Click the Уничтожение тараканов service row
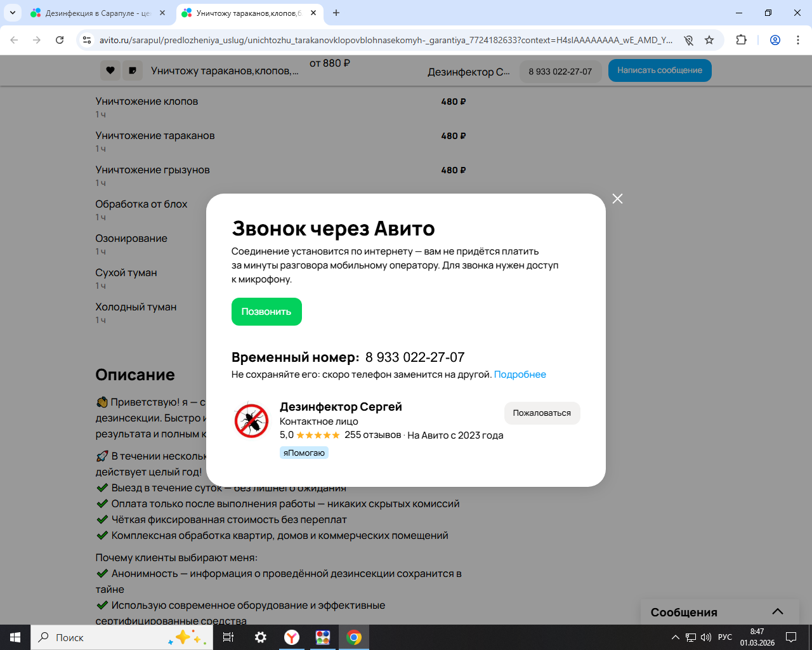 pos(281,141)
